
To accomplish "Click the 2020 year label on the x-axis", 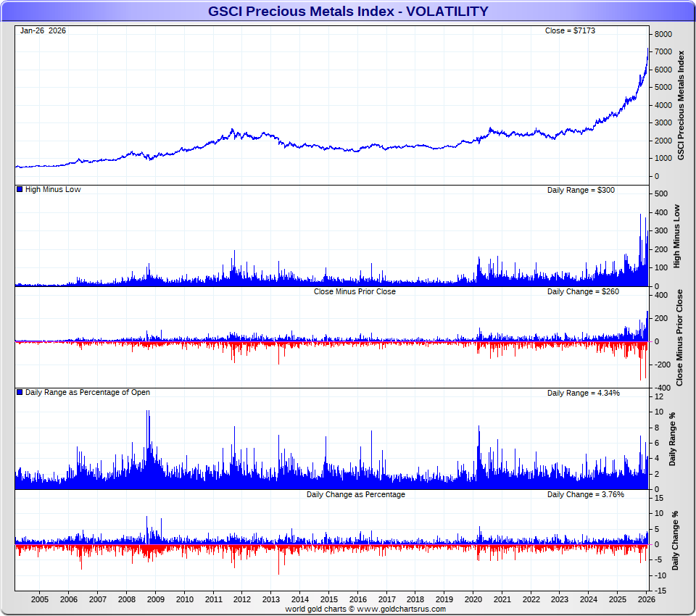I will click(x=473, y=600).
